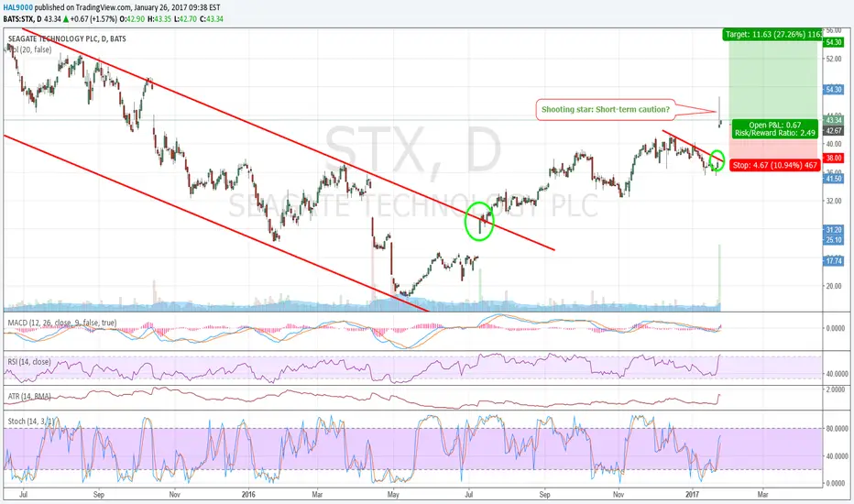The image size is (854, 504).
Task: Click the H:43.35 high value
Action: [x=159, y=18]
